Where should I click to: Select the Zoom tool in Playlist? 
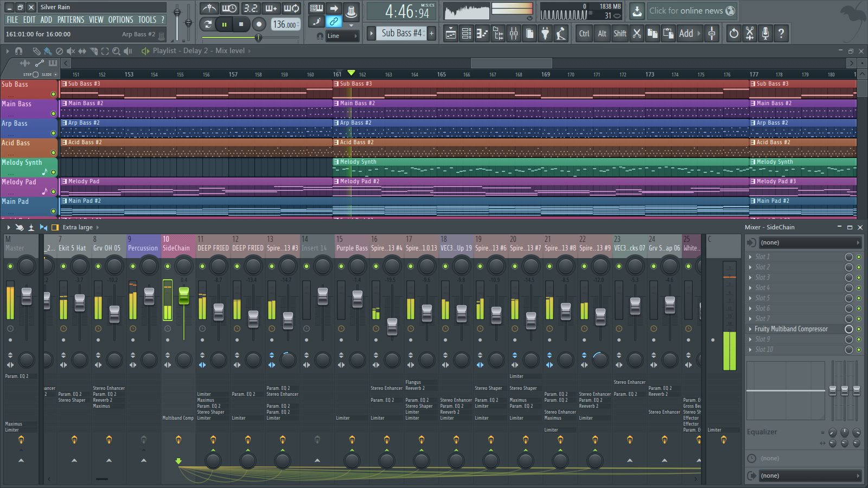[116, 51]
